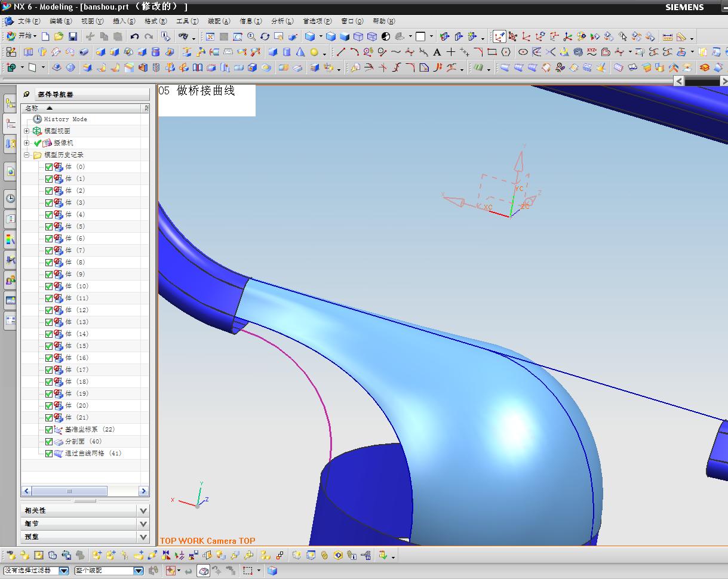Toggle checkbox for 分割面 (40)

coord(49,442)
